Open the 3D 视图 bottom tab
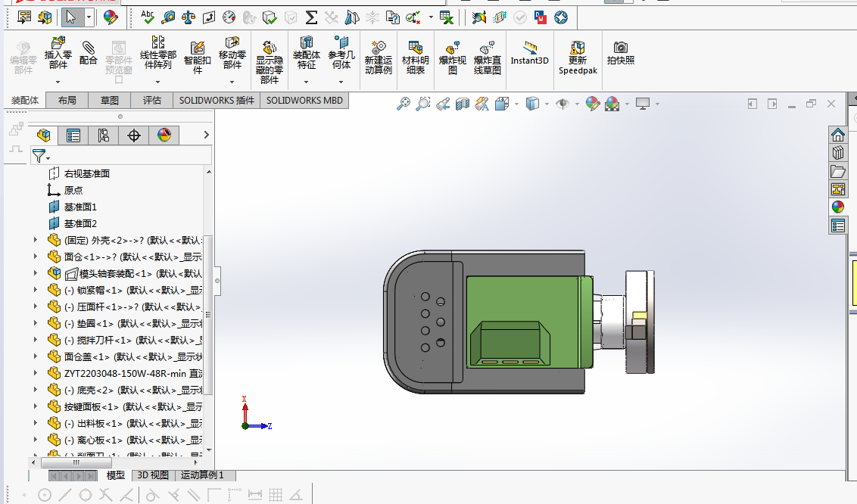857x504 pixels. coord(153,475)
